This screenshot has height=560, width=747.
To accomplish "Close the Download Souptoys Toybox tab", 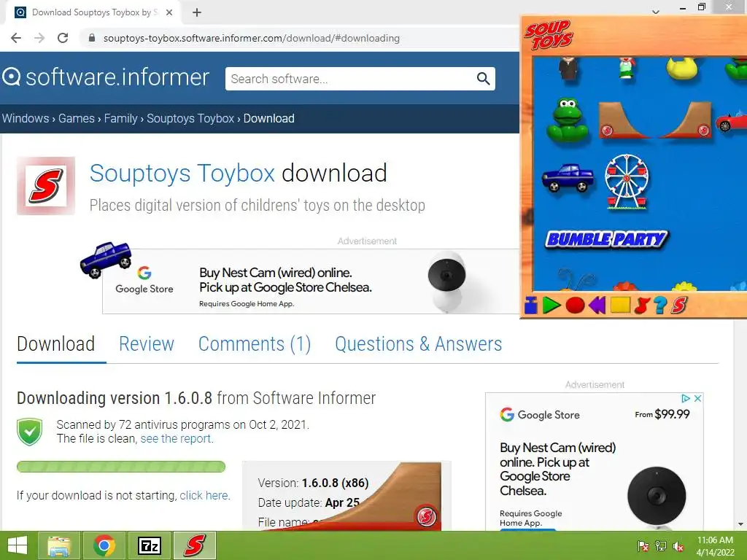I will [x=169, y=12].
